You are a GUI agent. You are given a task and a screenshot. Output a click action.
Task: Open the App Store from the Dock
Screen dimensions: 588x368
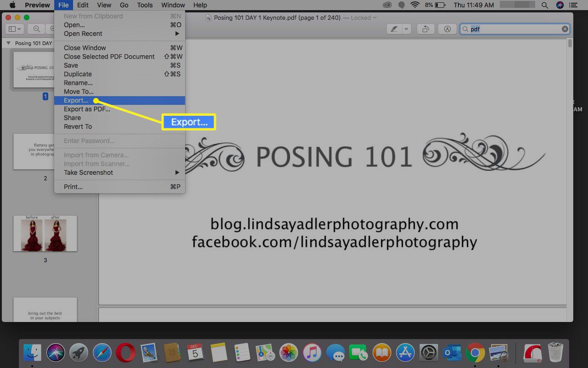tap(406, 353)
